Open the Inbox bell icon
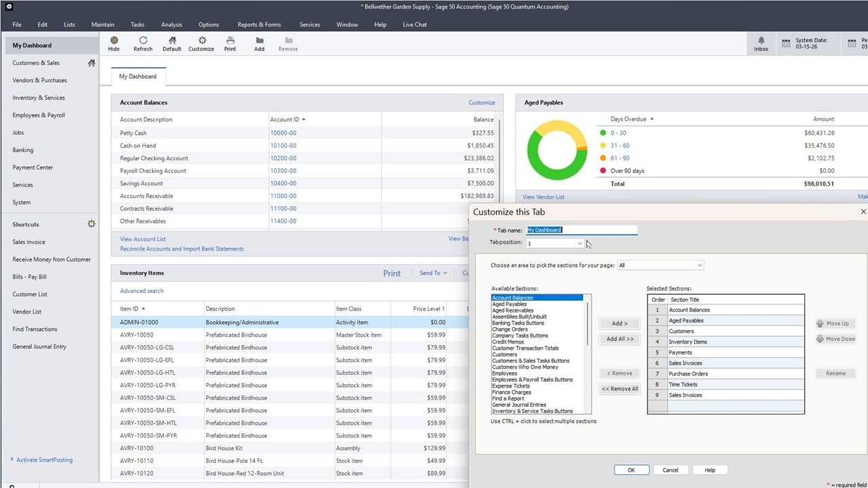The height and width of the screenshot is (488, 868). 762,40
